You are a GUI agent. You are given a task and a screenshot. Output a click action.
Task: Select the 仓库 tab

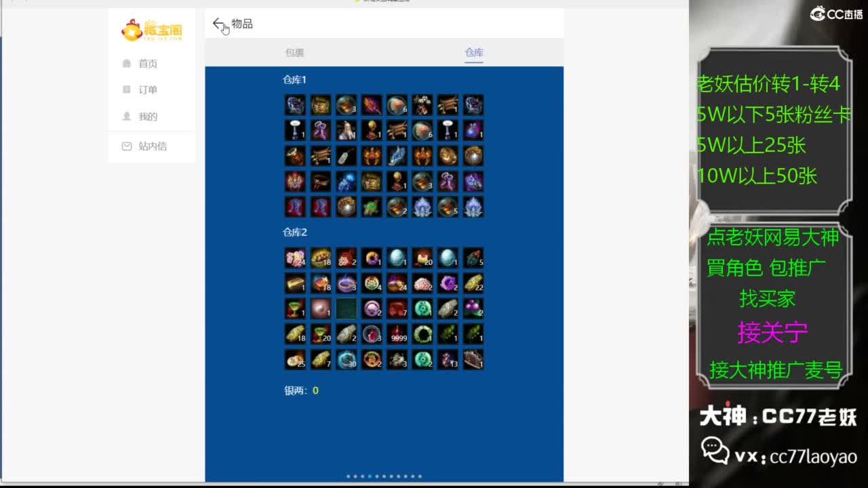[474, 53]
